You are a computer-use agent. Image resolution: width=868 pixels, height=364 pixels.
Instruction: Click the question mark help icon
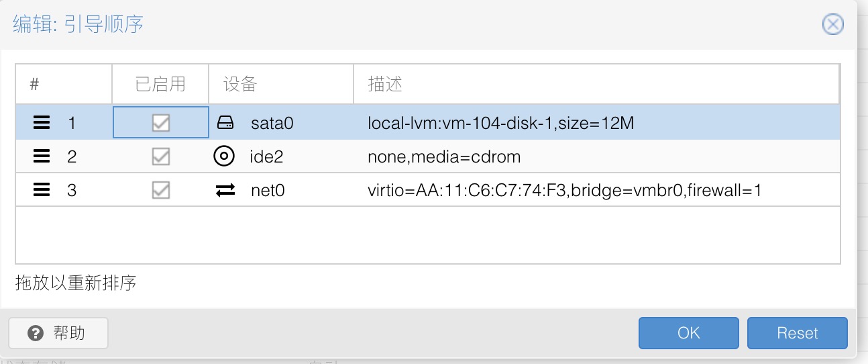36,333
